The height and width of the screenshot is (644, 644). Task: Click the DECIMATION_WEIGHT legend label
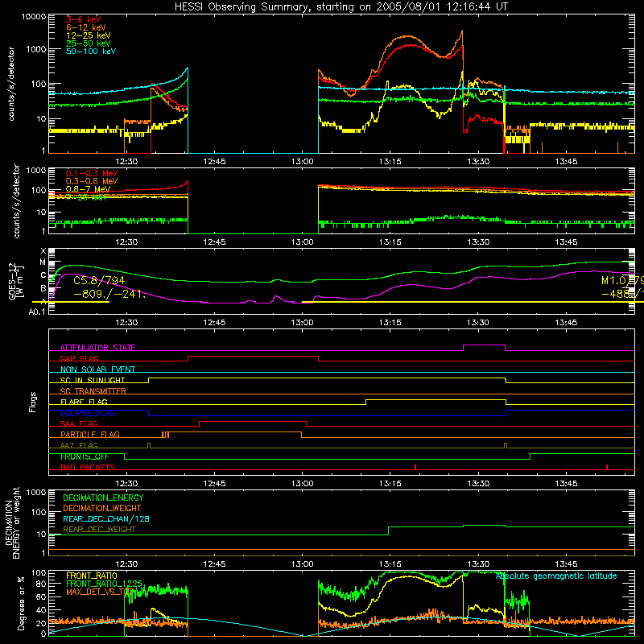(x=102, y=508)
